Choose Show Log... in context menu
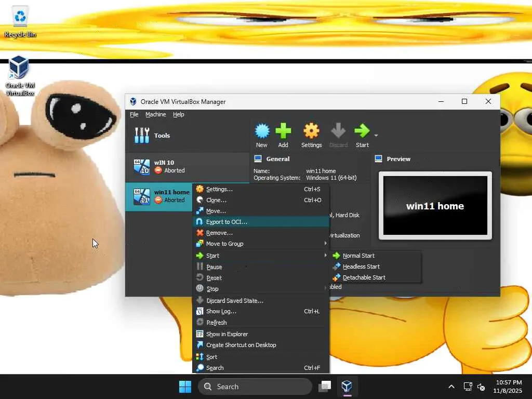Viewport: 532px width, 399px height. tap(261, 312)
